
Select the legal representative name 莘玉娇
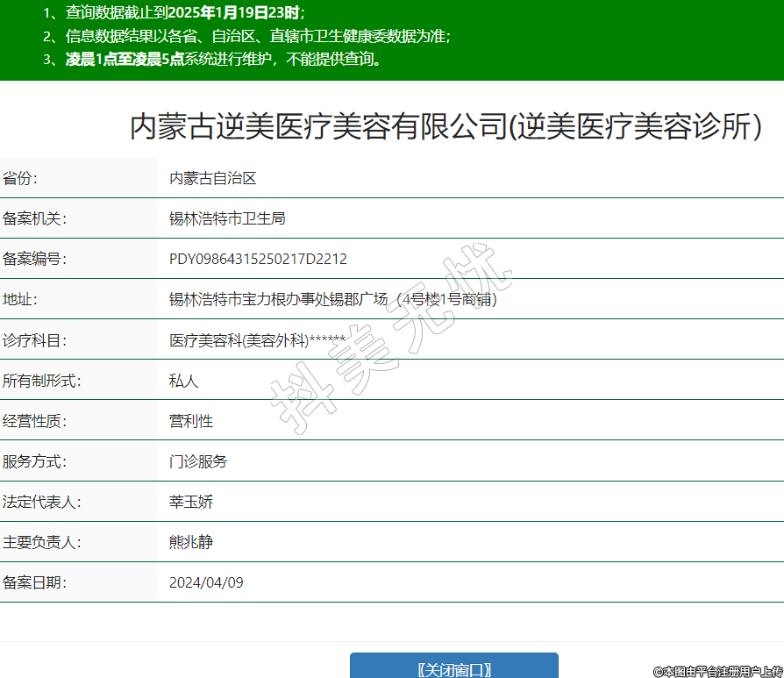tap(190, 502)
